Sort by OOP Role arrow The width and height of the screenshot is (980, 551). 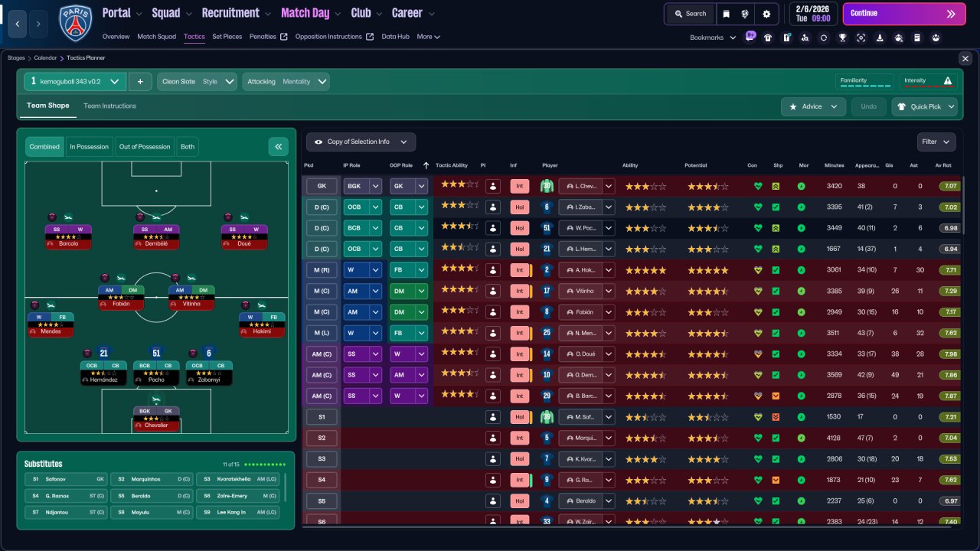pos(426,165)
